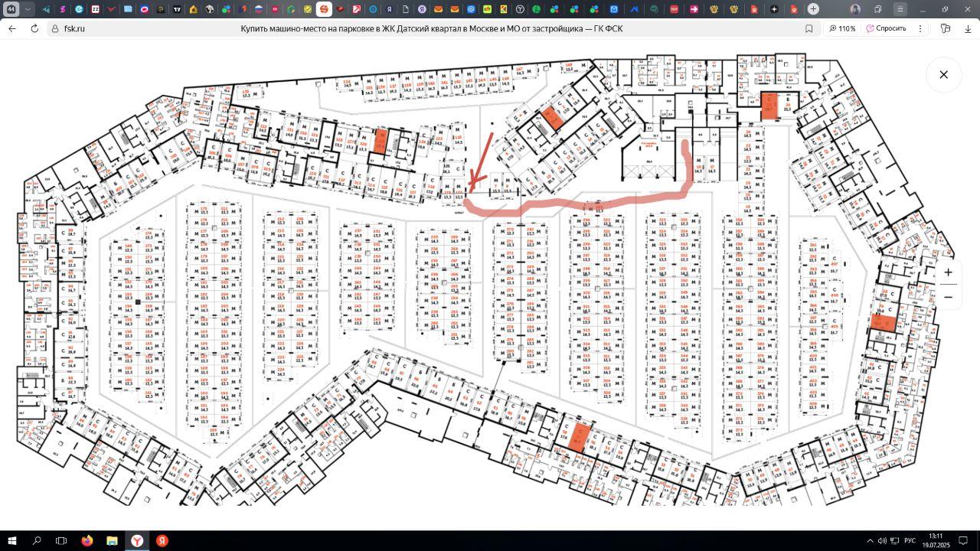Open the Windows Start menu
Image resolution: width=980 pixels, height=551 pixels.
point(12,540)
